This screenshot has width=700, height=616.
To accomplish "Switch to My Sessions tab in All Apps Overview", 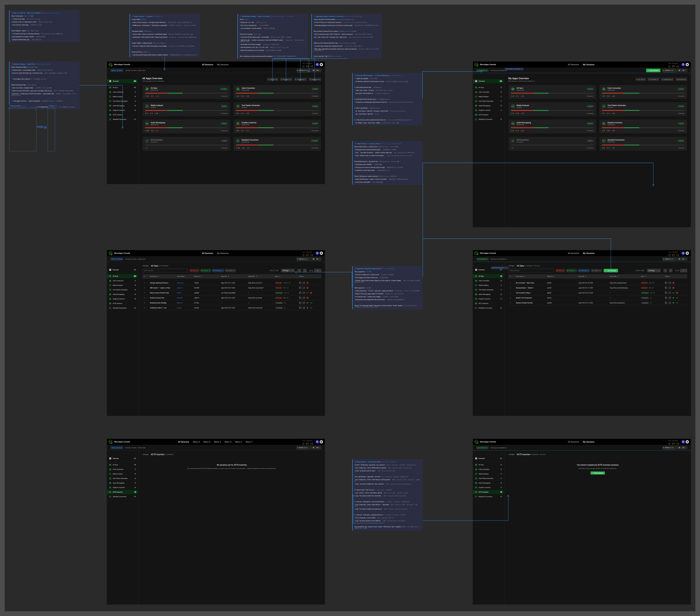I will [223, 64].
